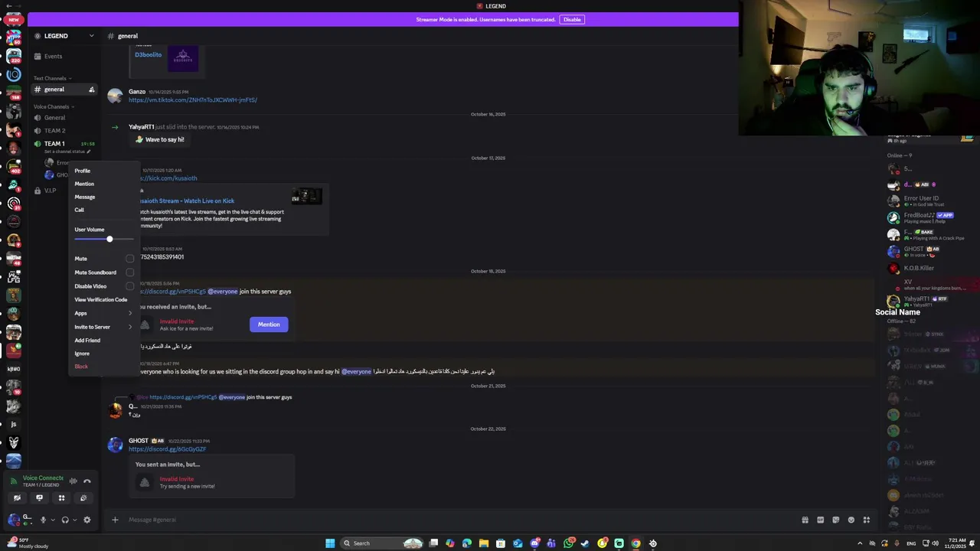Screen dimensions: 980x551
Task: Edit TEAM 1 channel status pencil
Action: [x=89, y=152]
